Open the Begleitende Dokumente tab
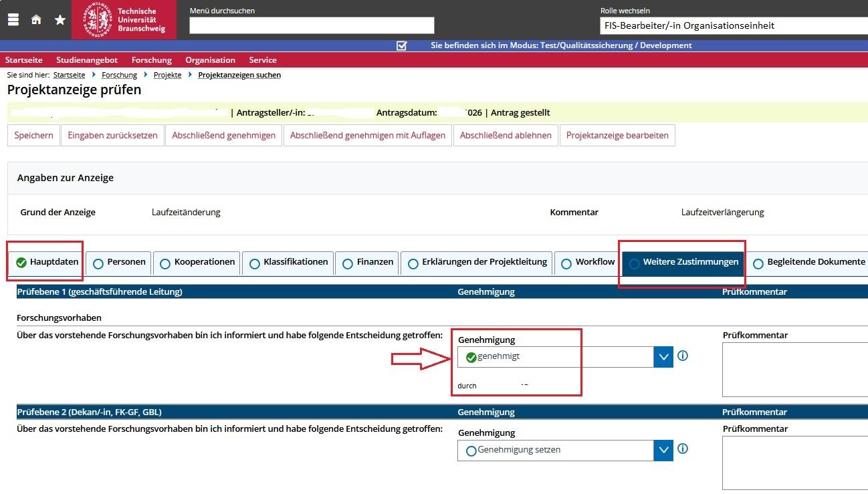Screen dimensions: 868x494 (x=808, y=262)
